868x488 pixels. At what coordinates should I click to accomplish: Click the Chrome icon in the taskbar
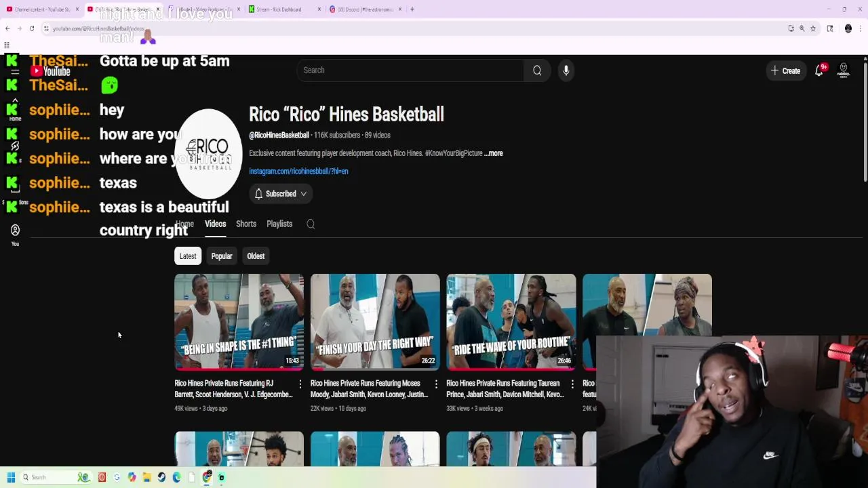coord(207,477)
